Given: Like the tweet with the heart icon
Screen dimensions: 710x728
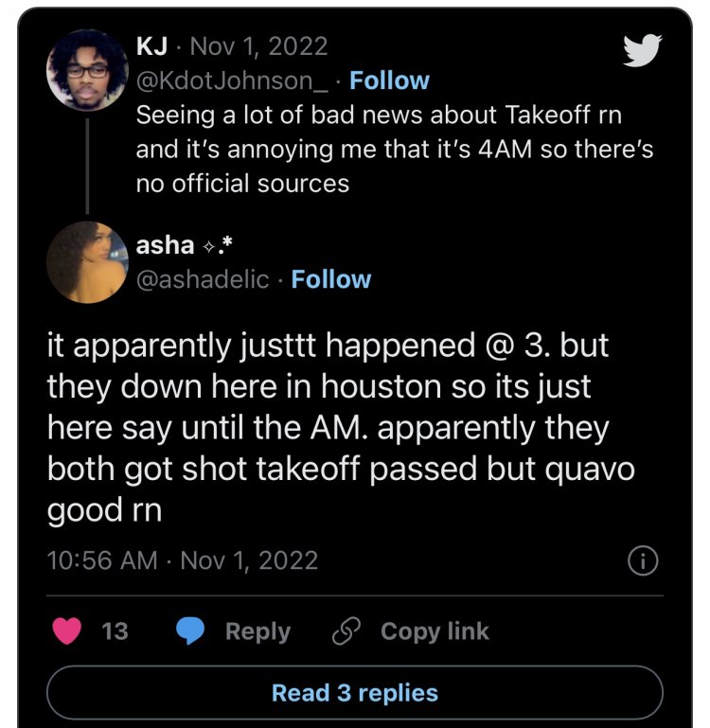Looking at the screenshot, I should [x=66, y=631].
